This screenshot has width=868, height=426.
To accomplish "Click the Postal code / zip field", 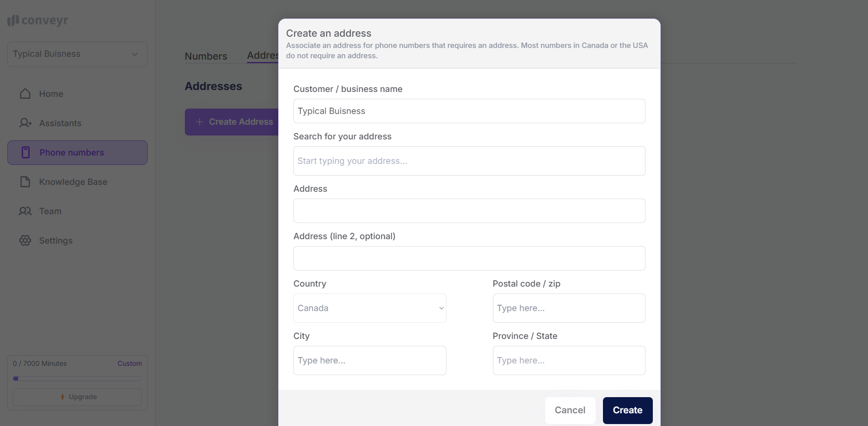I will click(569, 308).
